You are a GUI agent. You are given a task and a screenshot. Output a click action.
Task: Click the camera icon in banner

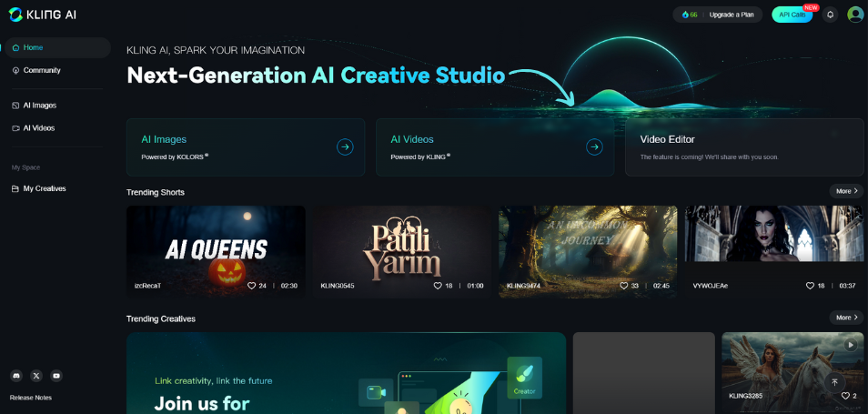[376, 392]
